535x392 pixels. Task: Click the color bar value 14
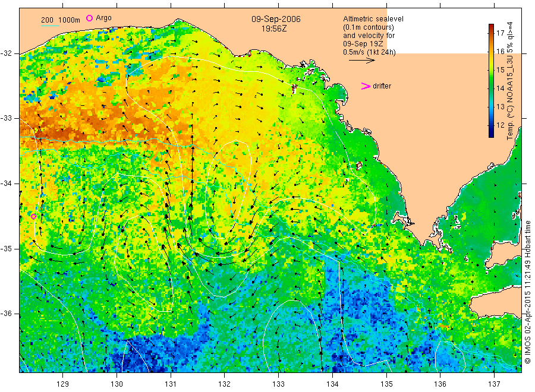coord(500,88)
